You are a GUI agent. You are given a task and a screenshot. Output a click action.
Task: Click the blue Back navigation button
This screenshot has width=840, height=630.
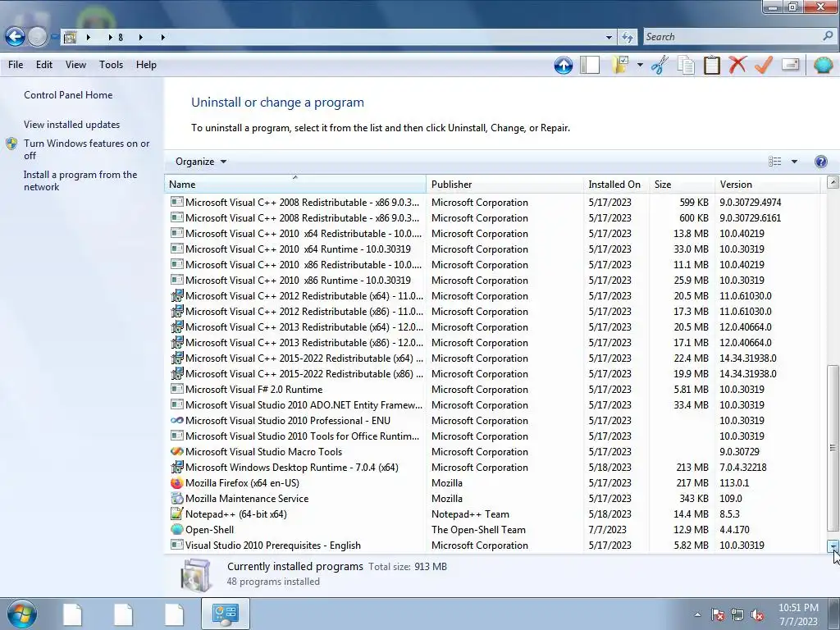[x=15, y=37]
